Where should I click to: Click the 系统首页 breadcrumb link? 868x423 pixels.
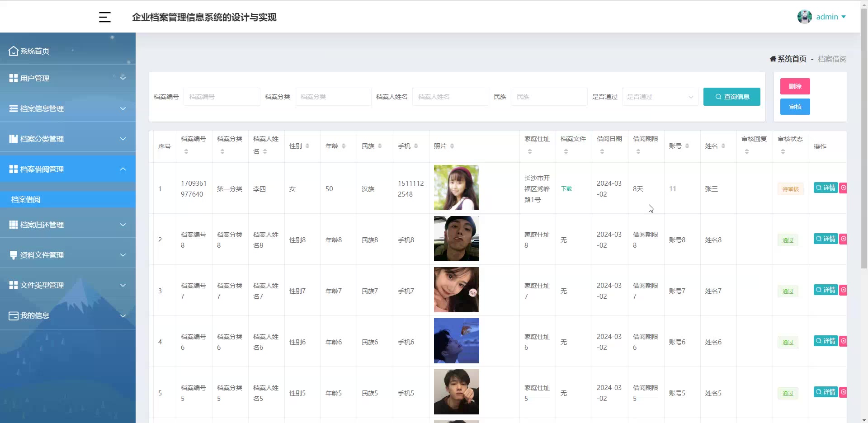point(792,59)
